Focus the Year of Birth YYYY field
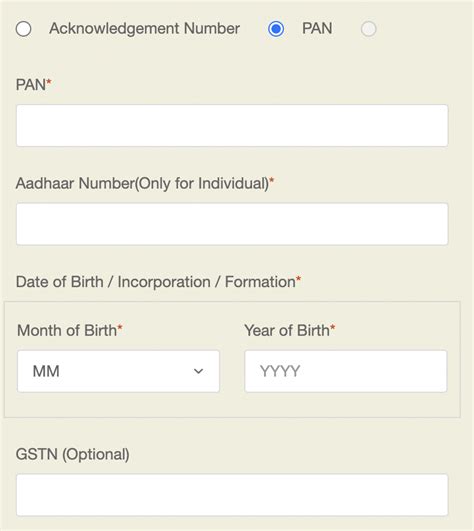The image size is (474, 531). (346, 371)
